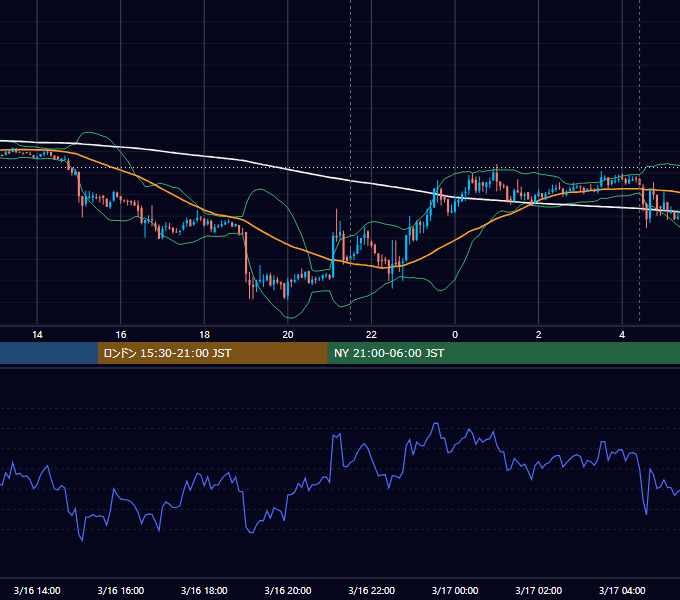Click the 3/16 20:00 label on indicator axis
Screen dimensions: 680x600
tap(288, 590)
